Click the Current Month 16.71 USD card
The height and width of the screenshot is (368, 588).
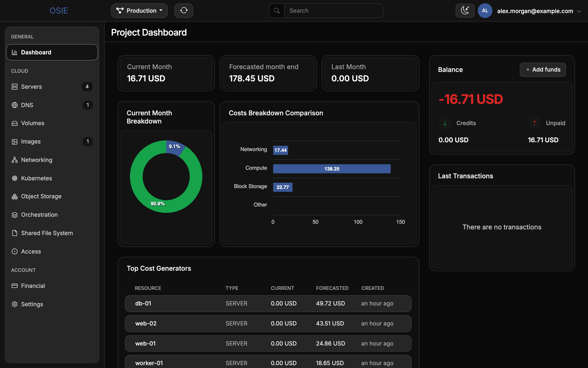tap(166, 73)
